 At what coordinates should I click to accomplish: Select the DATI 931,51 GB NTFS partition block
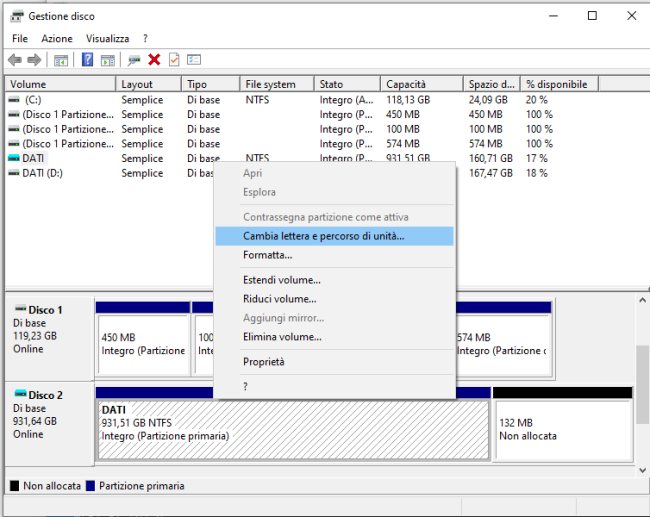[293, 424]
